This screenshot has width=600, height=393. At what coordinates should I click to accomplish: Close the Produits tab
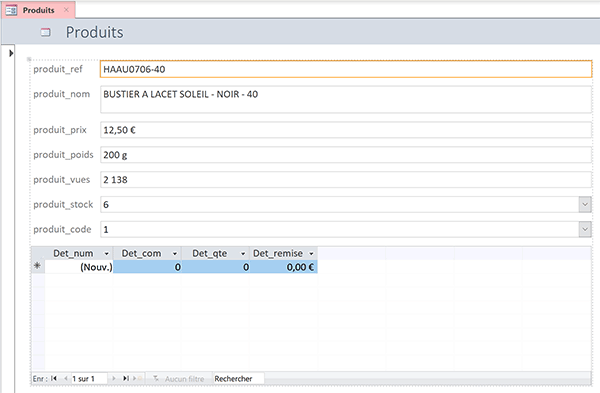66,10
